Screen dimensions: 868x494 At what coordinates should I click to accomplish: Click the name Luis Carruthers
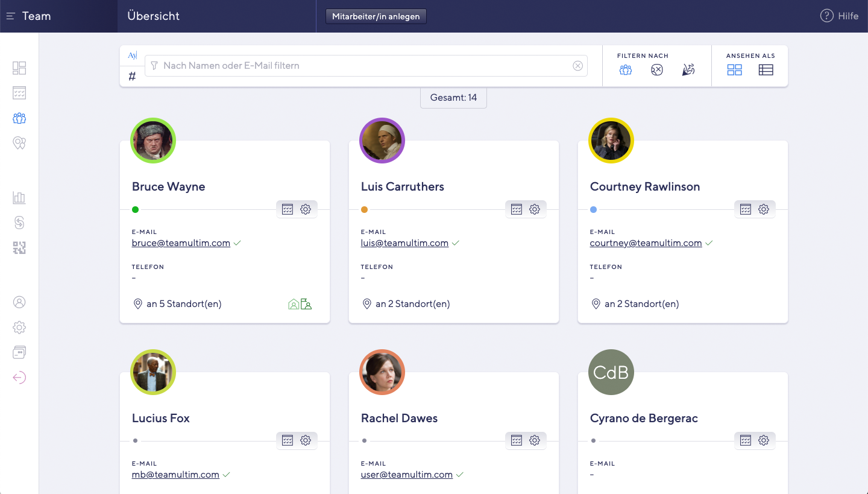click(x=403, y=186)
